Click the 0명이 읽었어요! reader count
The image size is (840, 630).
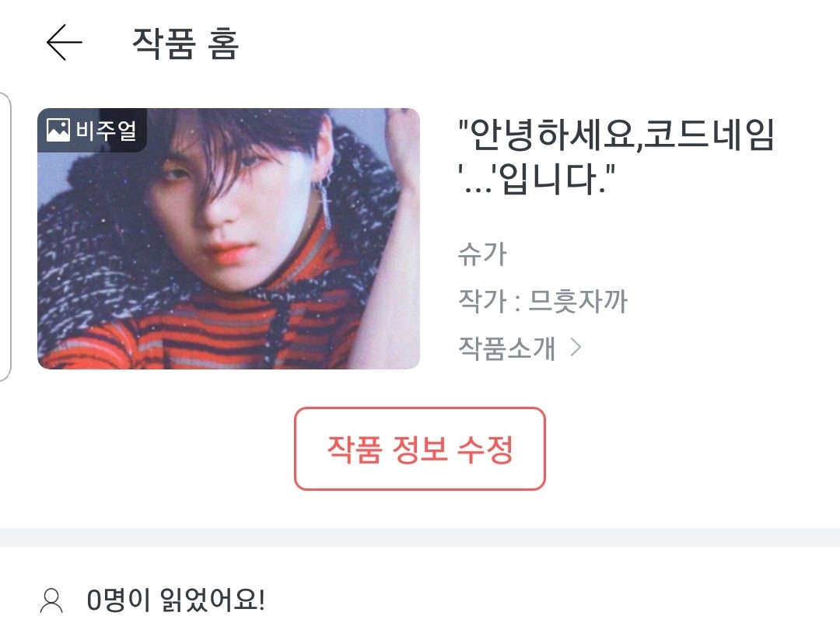176,600
